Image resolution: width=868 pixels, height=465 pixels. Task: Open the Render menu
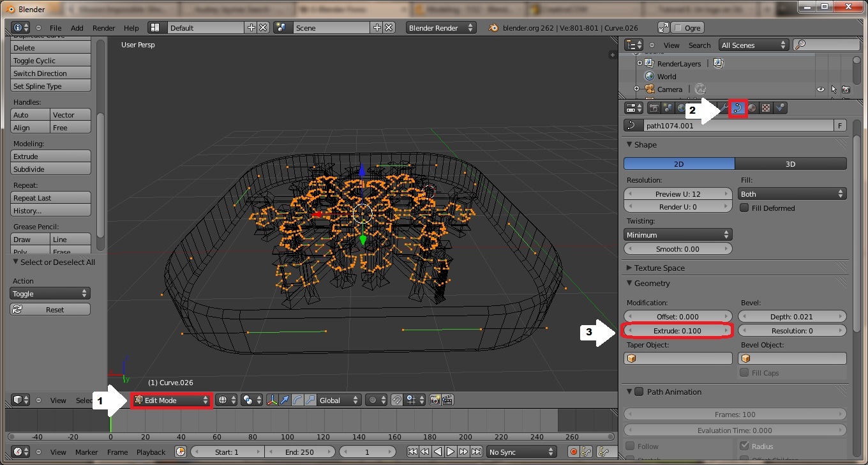point(103,28)
